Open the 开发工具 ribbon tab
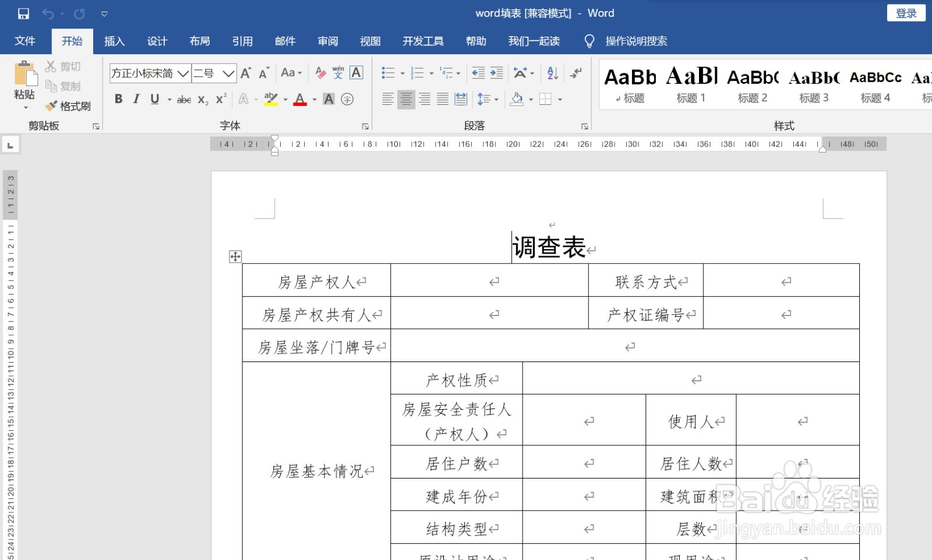932x560 pixels. tap(423, 41)
